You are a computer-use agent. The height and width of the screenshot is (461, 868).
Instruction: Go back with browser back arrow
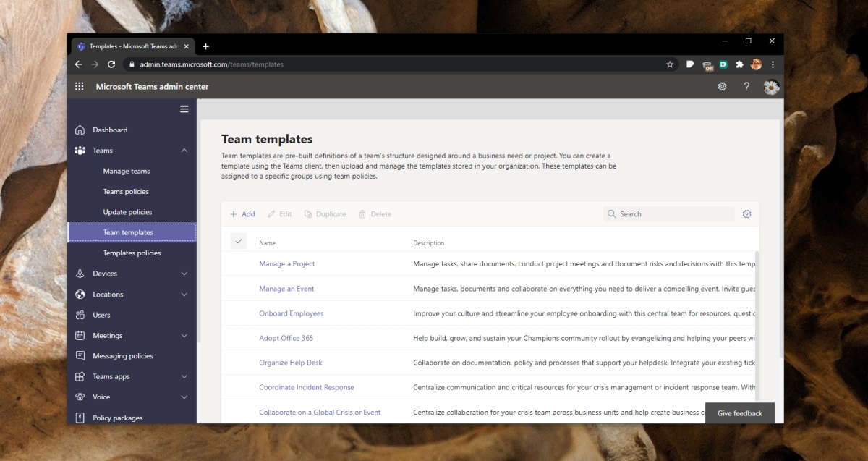point(79,64)
